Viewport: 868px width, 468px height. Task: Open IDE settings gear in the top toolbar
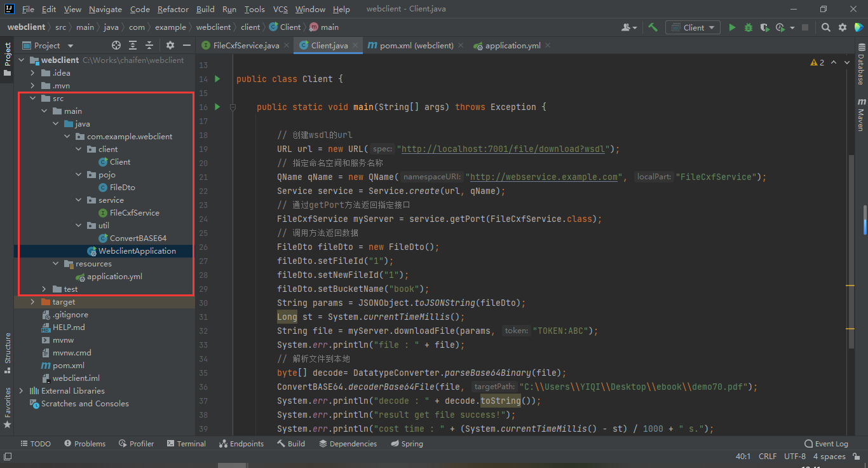pyautogui.click(x=843, y=27)
